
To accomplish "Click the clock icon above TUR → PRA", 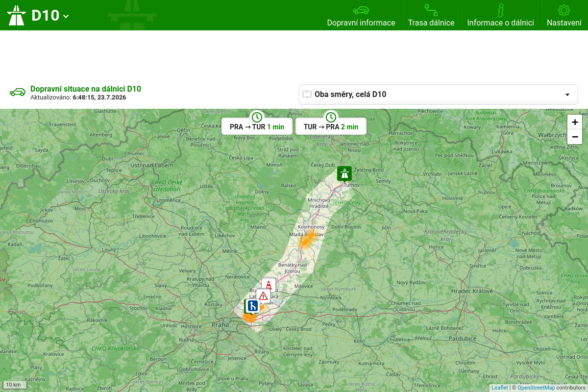I will (331, 117).
